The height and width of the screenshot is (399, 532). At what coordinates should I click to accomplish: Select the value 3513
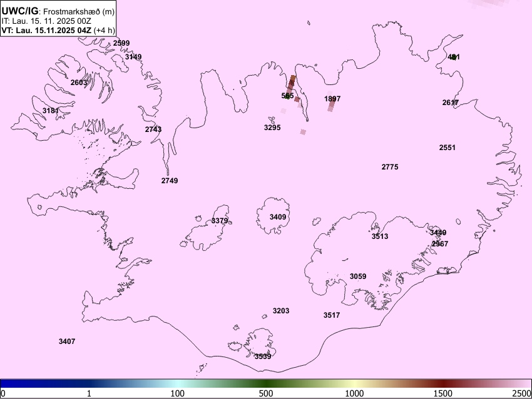pyautogui.click(x=380, y=236)
